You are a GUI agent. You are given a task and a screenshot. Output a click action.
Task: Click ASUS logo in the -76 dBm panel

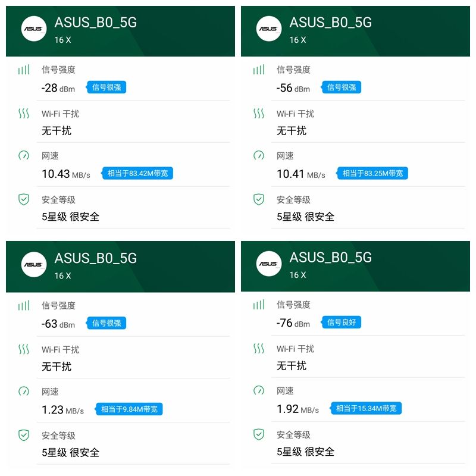pos(269,264)
